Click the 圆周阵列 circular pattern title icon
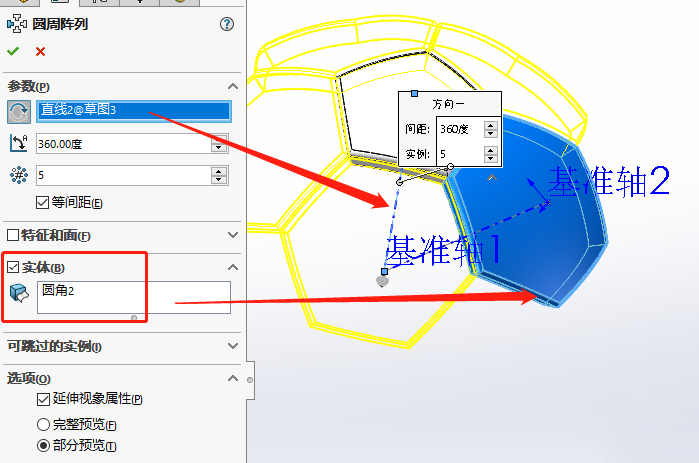This screenshot has height=463, width=699. coord(15,24)
